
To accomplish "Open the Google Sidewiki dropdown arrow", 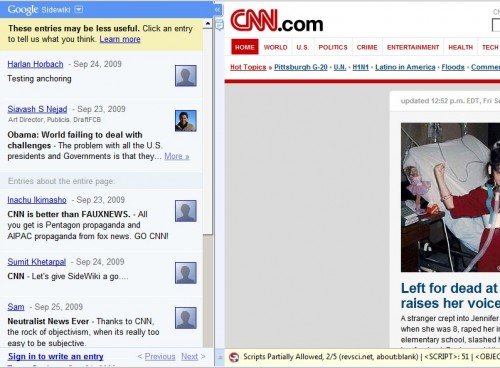I will point(79,10).
